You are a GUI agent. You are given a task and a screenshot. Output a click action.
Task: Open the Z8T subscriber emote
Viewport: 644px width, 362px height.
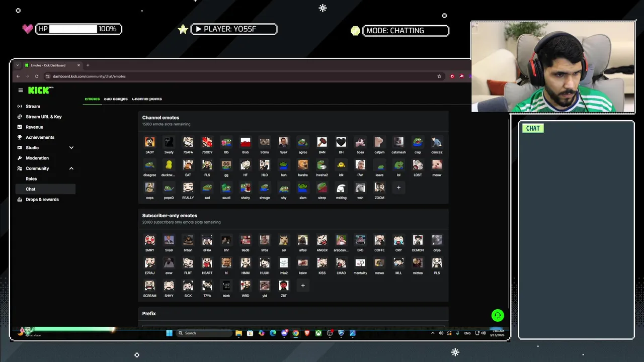[284, 286]
